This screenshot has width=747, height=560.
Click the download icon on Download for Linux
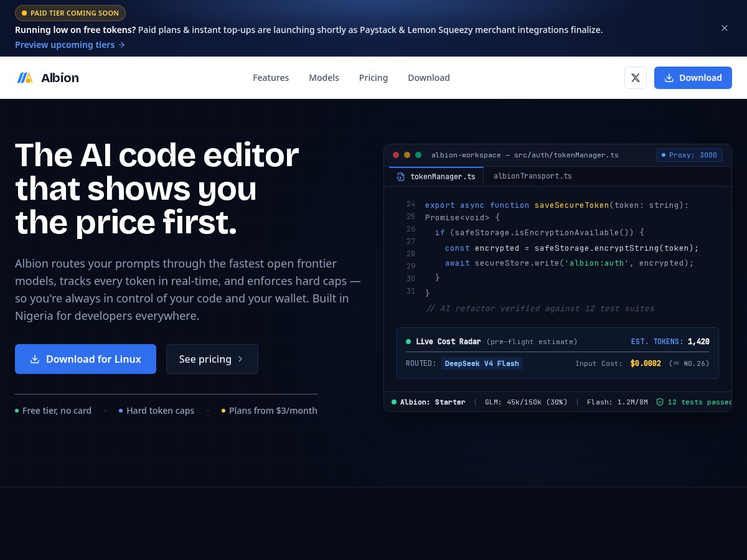click(x=35, y=359)
